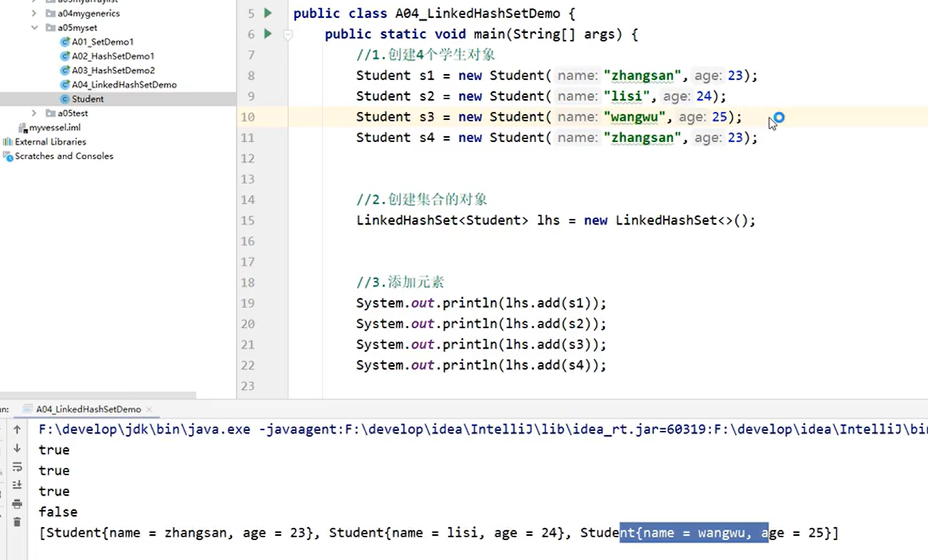The image size is (928, 560).
Task: Click the Down the Stack Trace arrow
Action: pyautogui.click(x=17, y=449)
